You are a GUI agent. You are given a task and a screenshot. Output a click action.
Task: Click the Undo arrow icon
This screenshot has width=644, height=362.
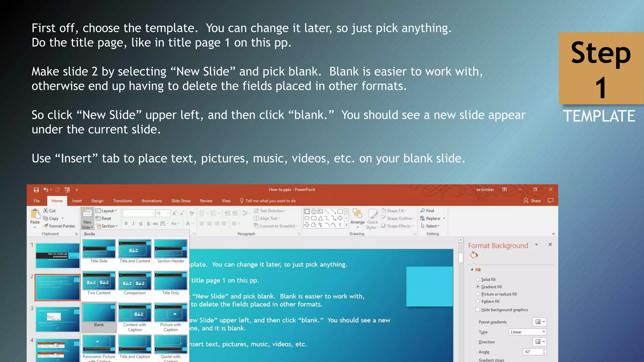coord(46,189)
